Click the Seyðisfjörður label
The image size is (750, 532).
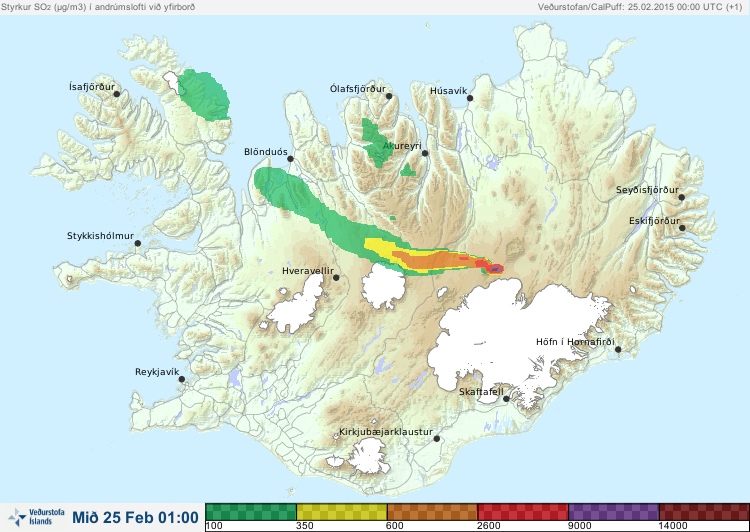pos(647,190)
